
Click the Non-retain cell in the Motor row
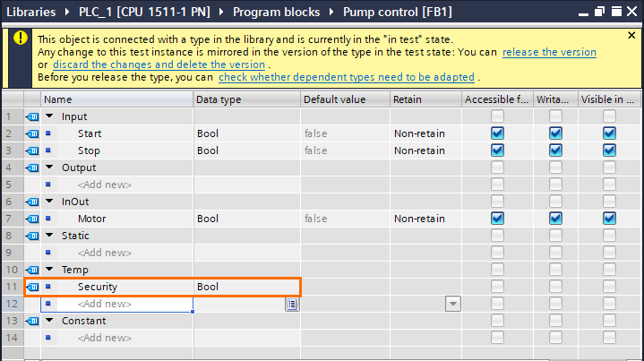pos(425,219)
